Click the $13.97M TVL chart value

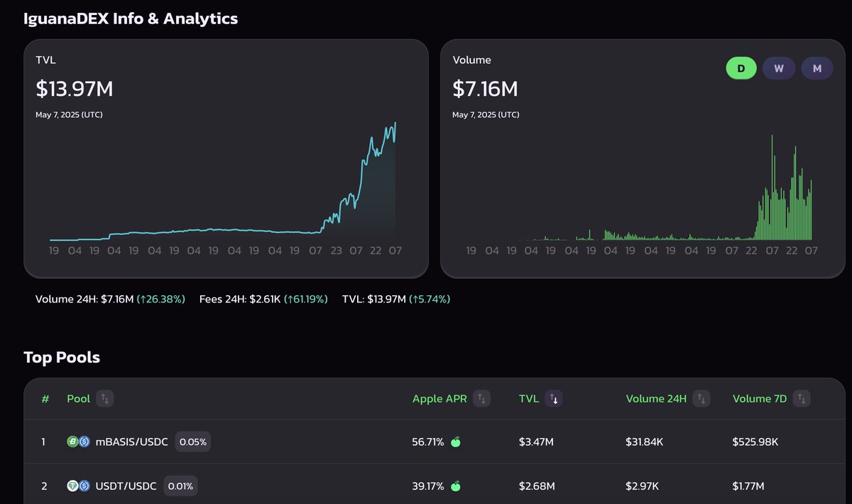(75, 89)
